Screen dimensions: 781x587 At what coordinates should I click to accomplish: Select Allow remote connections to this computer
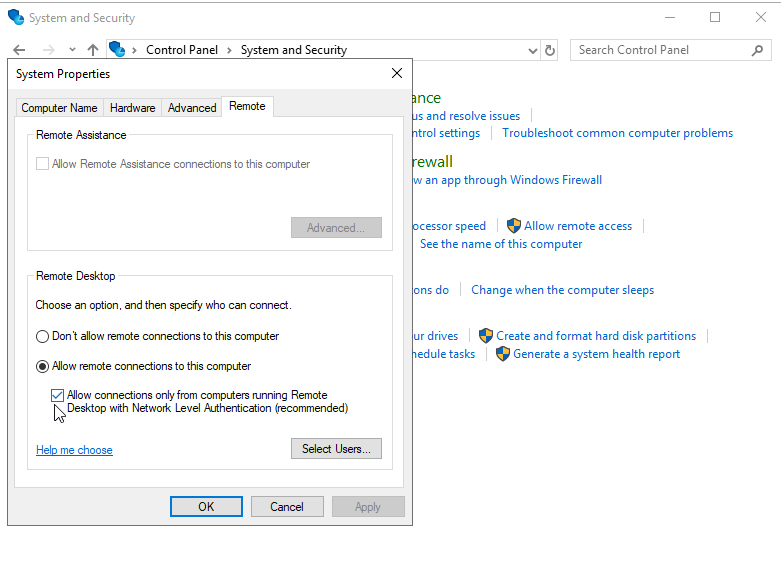(43, 366)
